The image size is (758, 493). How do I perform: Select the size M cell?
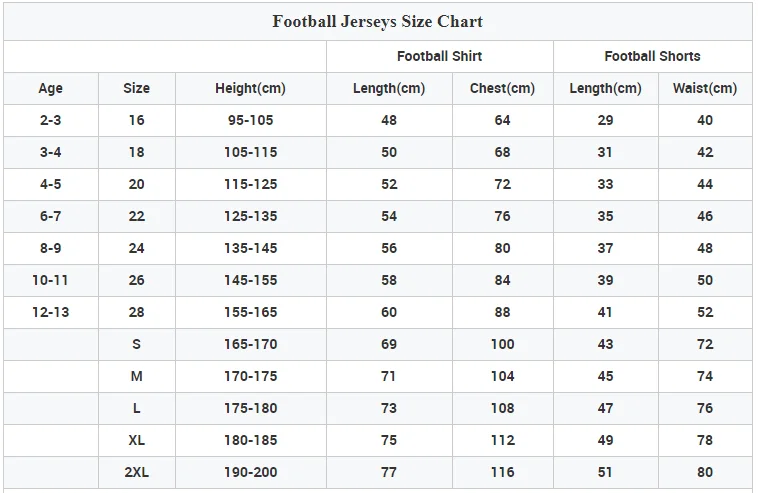[136, 376]
